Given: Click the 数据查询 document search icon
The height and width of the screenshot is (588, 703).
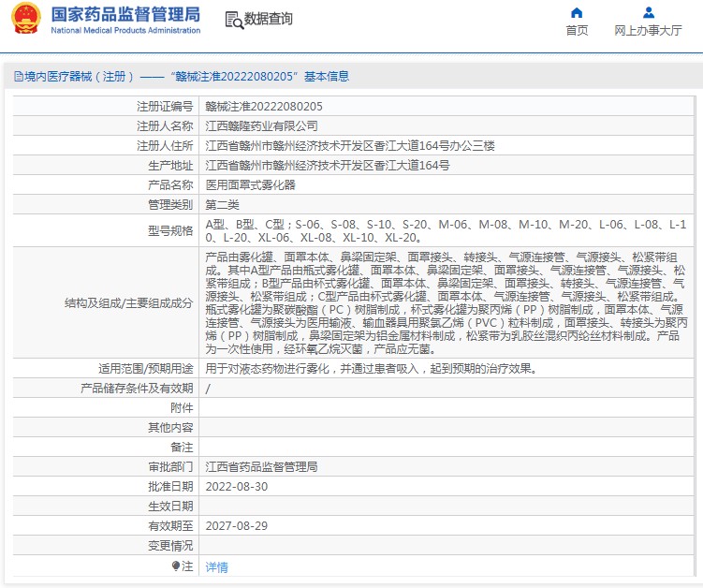Looking at the screenshot, I should pyautogui.click(x=233, y=19).
